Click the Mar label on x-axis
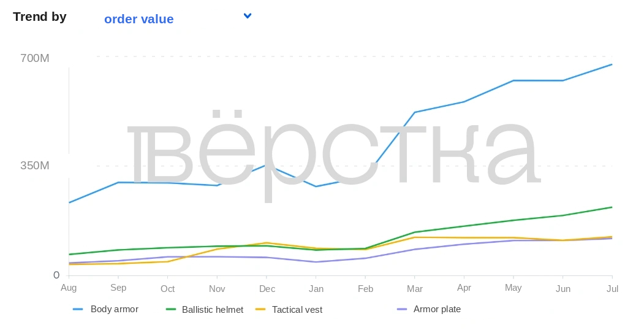The height and width of the screenshot is (330, 644). pos(415,289)
